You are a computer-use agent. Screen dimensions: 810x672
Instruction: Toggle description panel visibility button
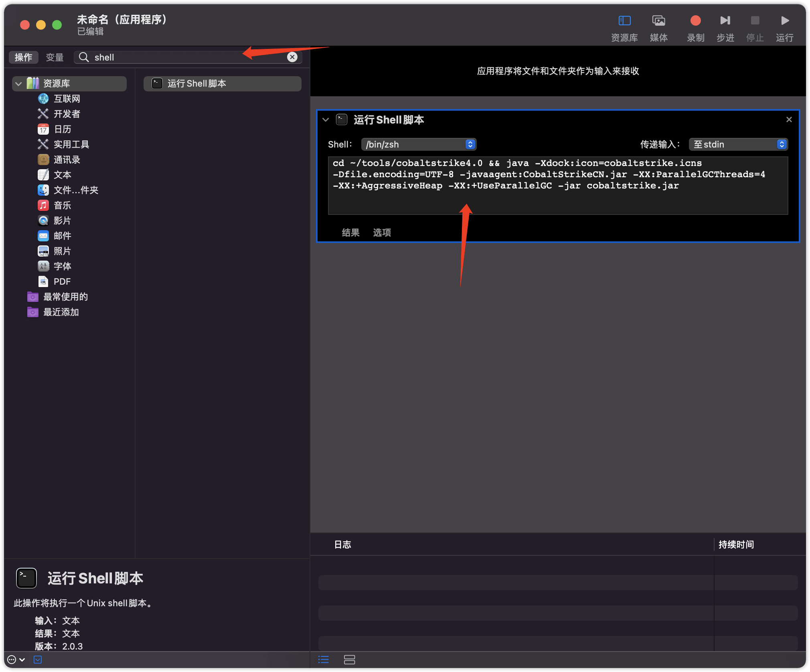coord(38,660)
